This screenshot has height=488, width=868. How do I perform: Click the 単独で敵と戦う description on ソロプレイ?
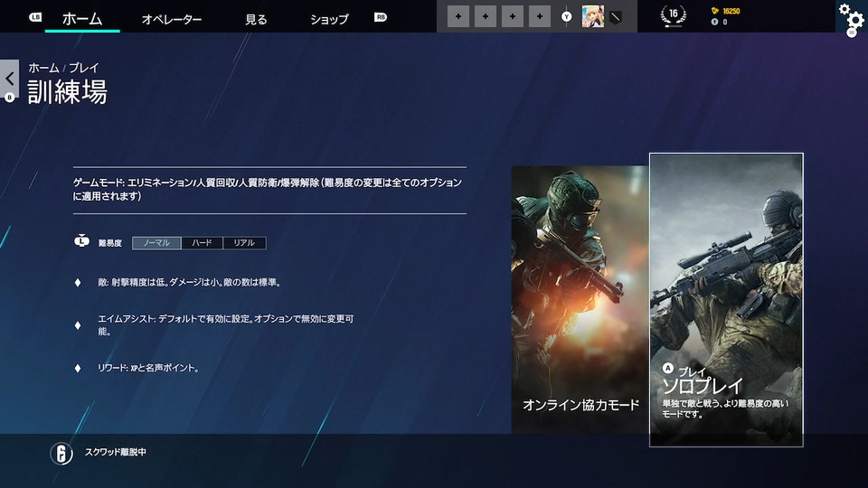tap(725, 408)
